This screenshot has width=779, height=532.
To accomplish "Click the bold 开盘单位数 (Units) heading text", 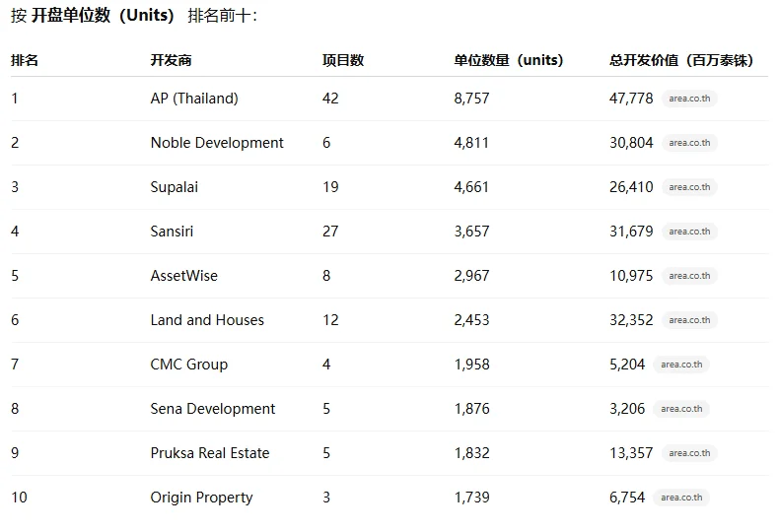I will [x=103, y=17].
